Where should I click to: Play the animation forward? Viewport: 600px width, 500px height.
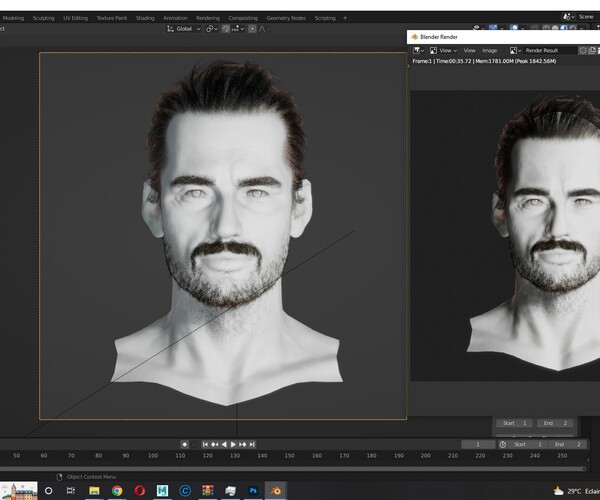click(233, 444)
